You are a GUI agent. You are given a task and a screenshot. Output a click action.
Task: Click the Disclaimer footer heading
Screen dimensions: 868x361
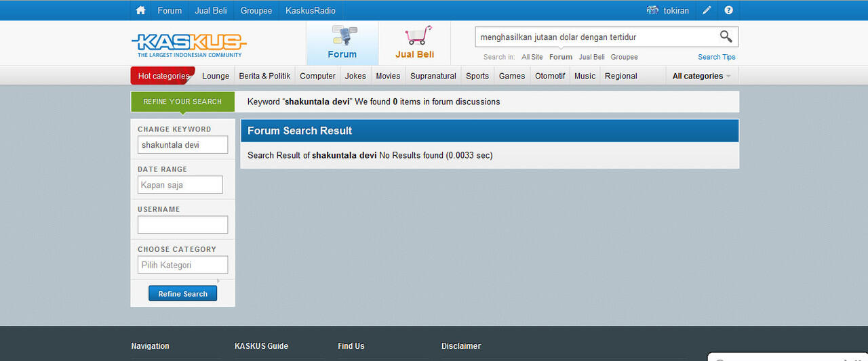461,346
